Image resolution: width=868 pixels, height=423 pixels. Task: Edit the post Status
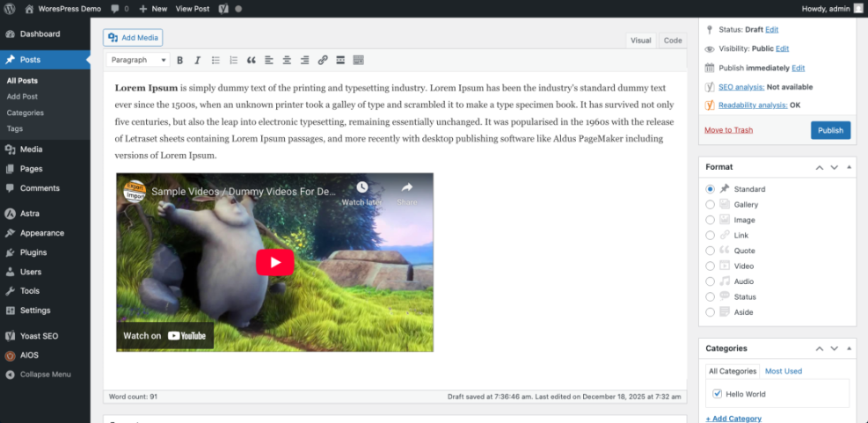tap(771, 29)
